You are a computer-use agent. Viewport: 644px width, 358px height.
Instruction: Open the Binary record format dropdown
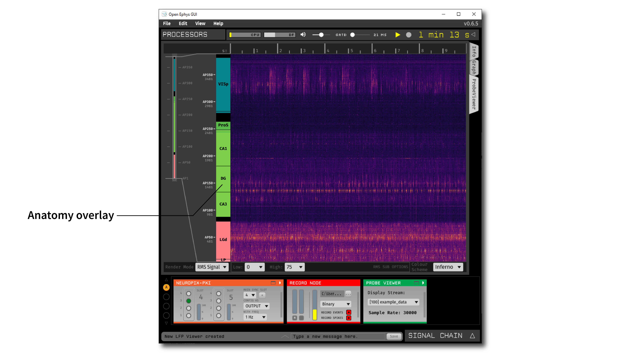[335, 304]
